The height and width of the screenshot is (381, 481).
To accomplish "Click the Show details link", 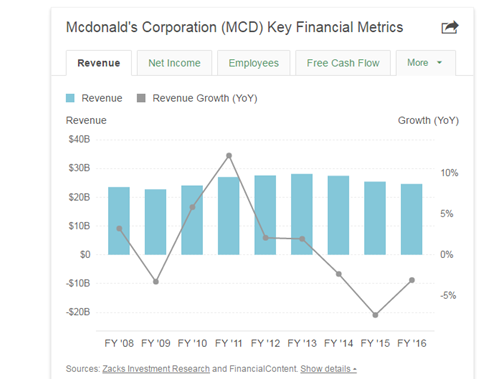I will pos(328,369).
